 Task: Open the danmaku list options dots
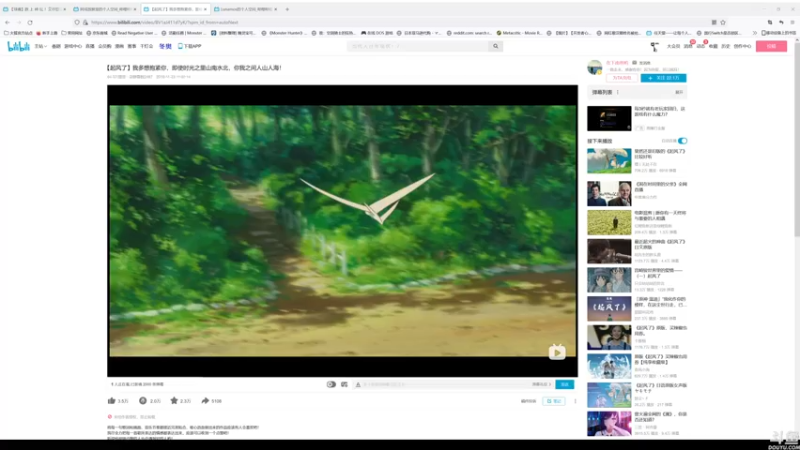coord(618,92)
